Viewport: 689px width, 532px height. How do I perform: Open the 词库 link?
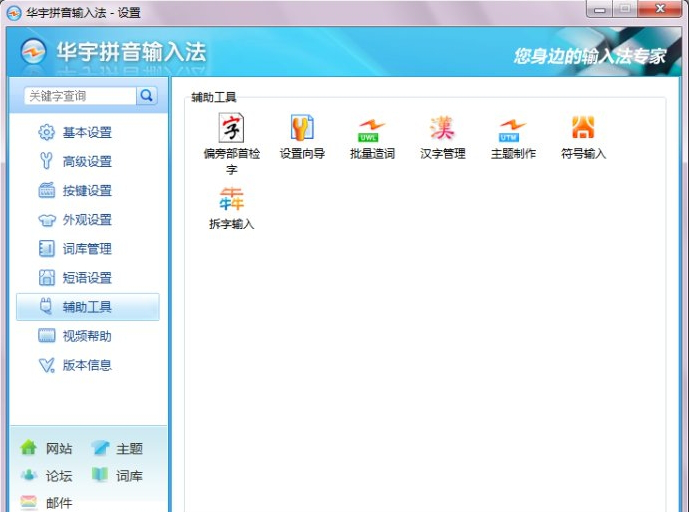click(129, 476)
